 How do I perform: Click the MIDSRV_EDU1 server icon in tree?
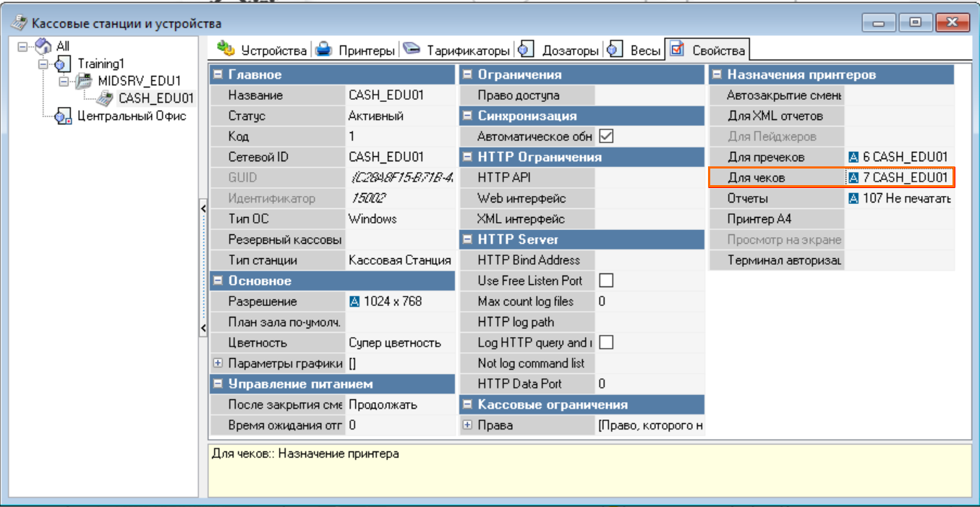(x=85, y=81)
